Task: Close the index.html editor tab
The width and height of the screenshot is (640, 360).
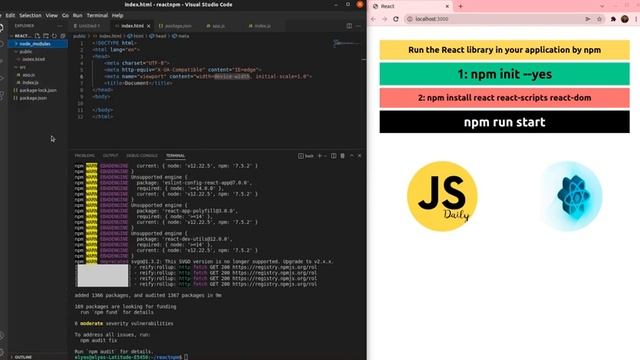Action: point(149,26)
